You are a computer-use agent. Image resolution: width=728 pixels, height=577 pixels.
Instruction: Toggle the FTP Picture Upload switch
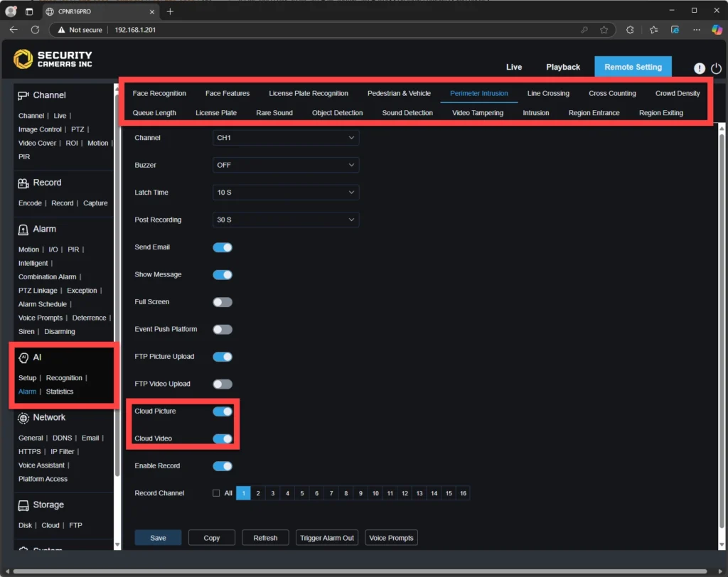pyautogui.click(x=223, y=357)
